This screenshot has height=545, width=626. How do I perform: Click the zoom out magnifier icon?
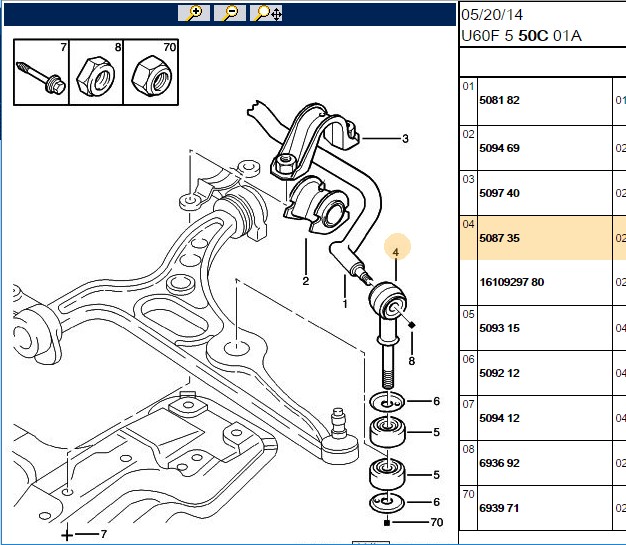(230, 13)
